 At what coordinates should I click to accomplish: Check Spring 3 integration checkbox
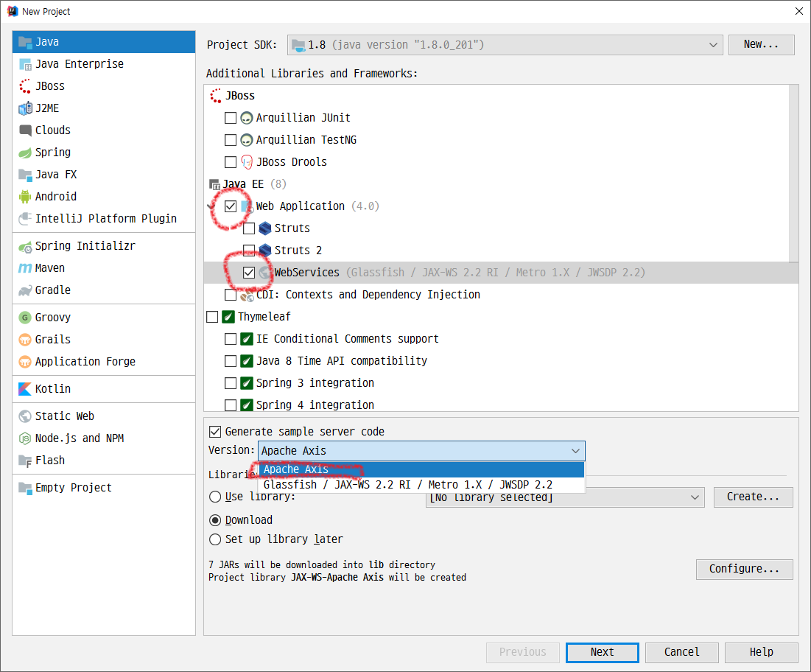(231, 383)
